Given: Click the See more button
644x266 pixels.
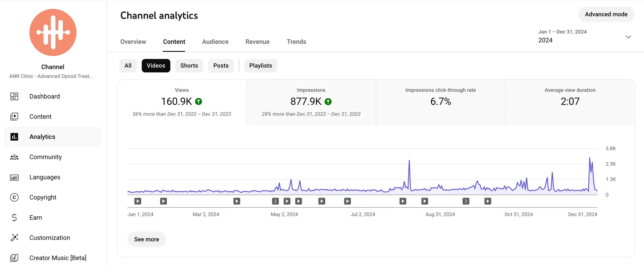Looking at the screenshot, I should click(x=147, y=240).
